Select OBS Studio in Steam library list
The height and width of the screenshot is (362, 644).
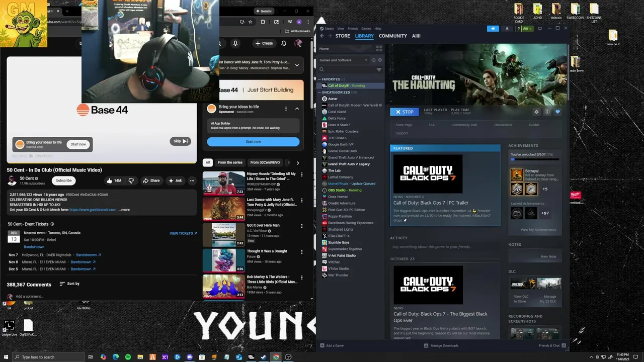[345, 191]
